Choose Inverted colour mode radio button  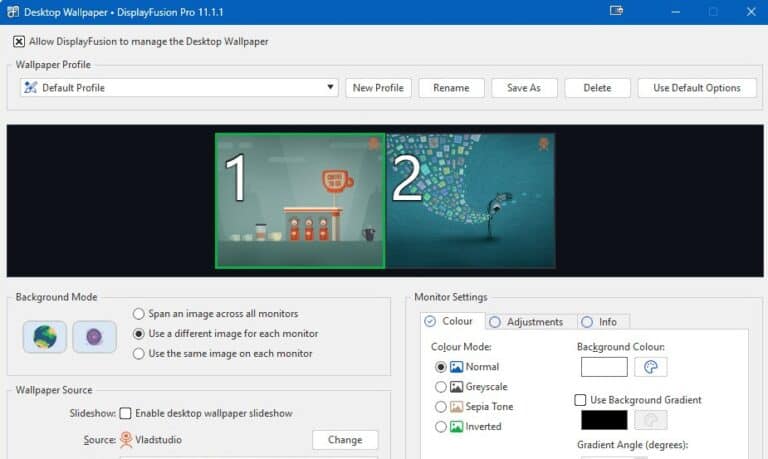point(441,427)
